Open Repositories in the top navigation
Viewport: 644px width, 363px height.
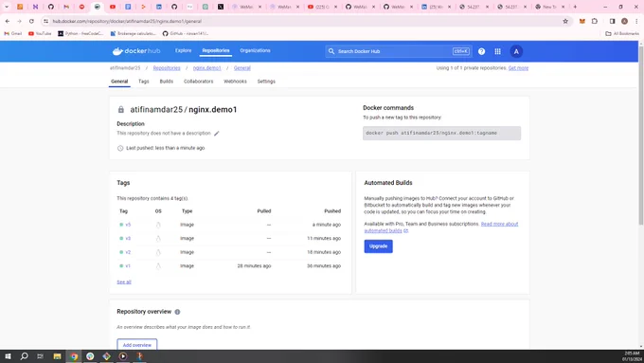pyautogui.click(x=216, y=50)
